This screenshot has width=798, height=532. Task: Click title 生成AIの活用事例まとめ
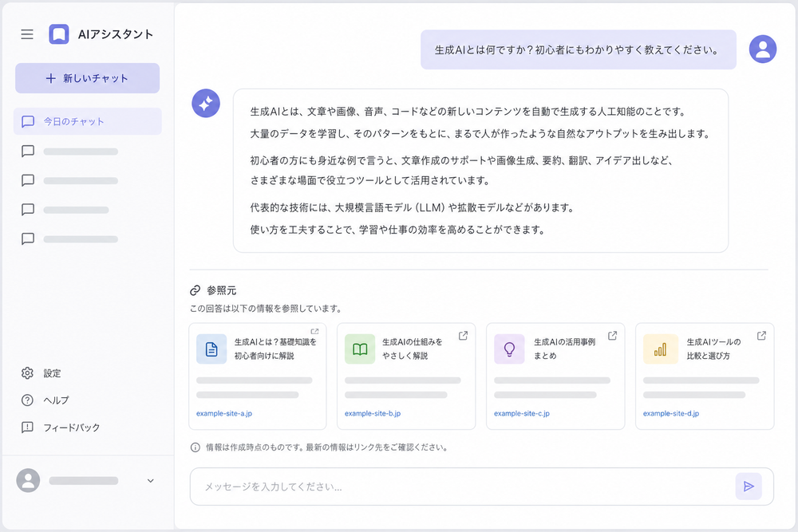564,349
